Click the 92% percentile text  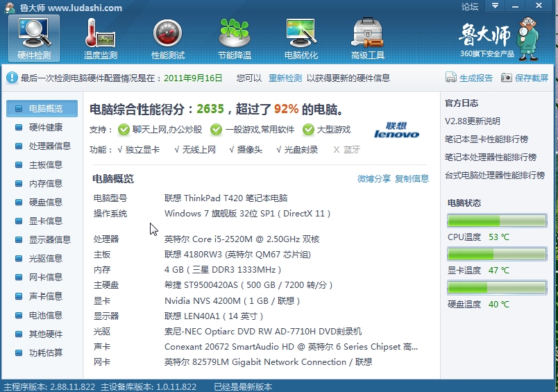(286, 109)
